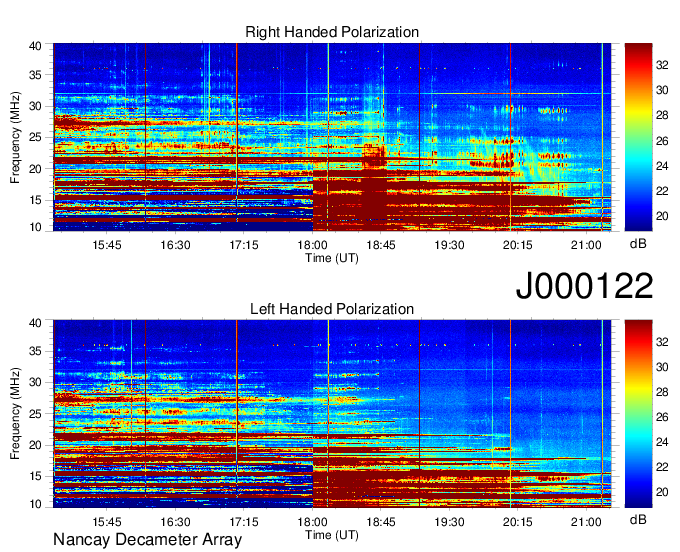
Task: Click the 22 dB label on the top color bar
Action: [x=662, y=191]
